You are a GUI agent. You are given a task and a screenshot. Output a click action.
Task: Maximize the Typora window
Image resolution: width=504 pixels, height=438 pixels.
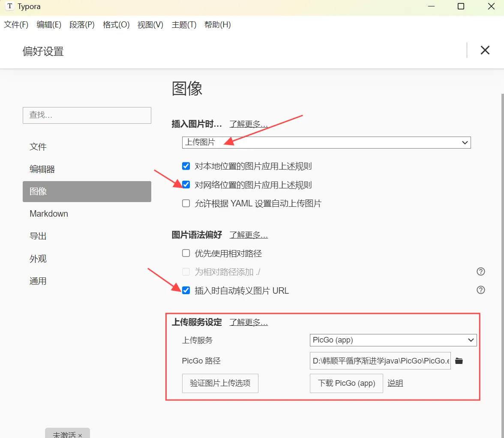tap(461, 6)
